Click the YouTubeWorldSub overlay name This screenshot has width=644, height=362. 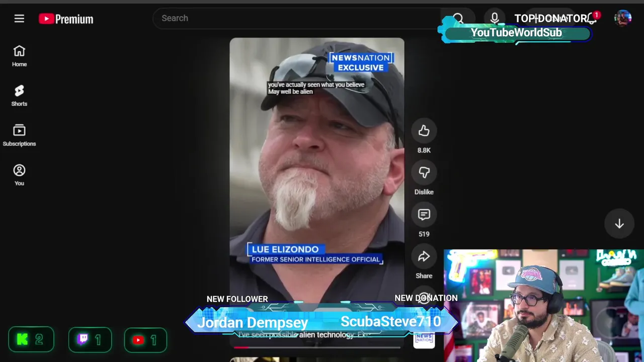pos(516,33)
